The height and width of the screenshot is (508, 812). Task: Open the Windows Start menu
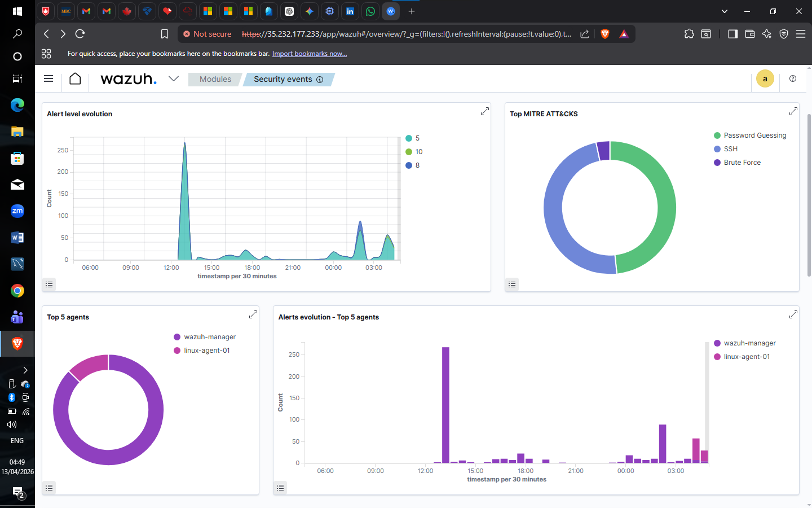(17, 11)
